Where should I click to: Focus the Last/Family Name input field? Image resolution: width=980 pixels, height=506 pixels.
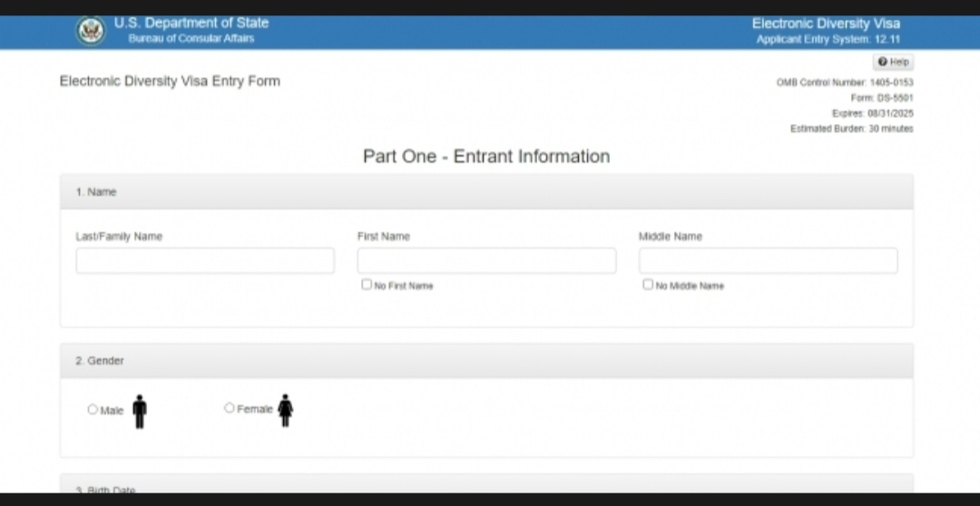pos(205,260)
